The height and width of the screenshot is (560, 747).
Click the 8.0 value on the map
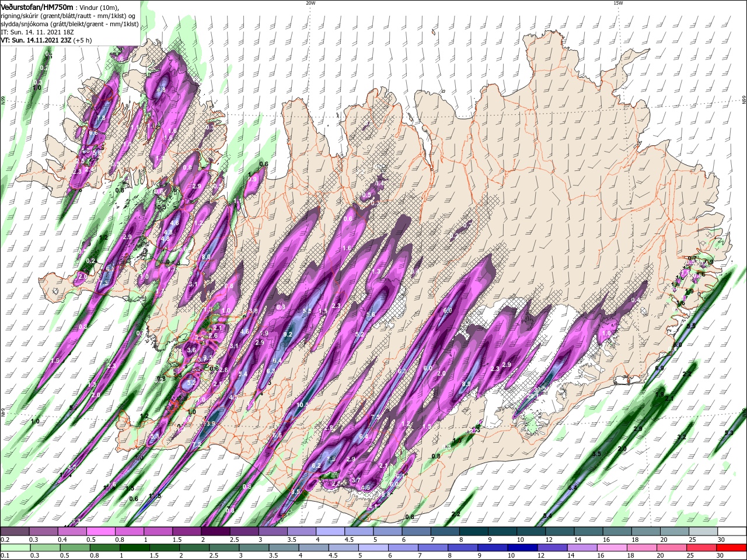click(205, 257)
